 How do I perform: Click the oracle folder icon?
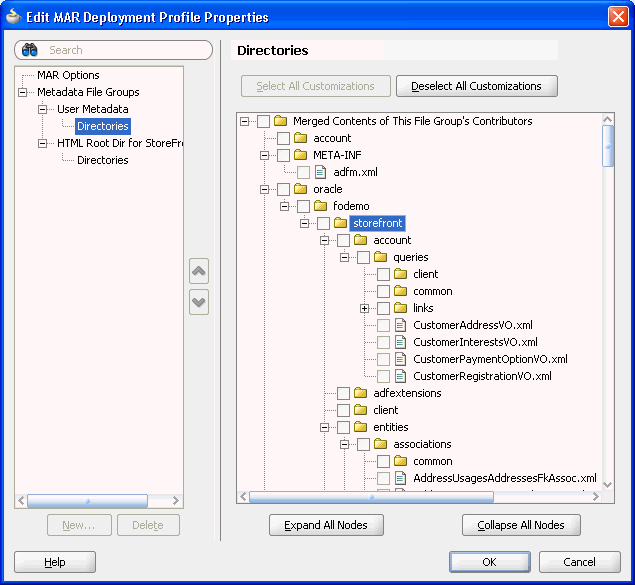pyautogui.click(x=300, y=189)
